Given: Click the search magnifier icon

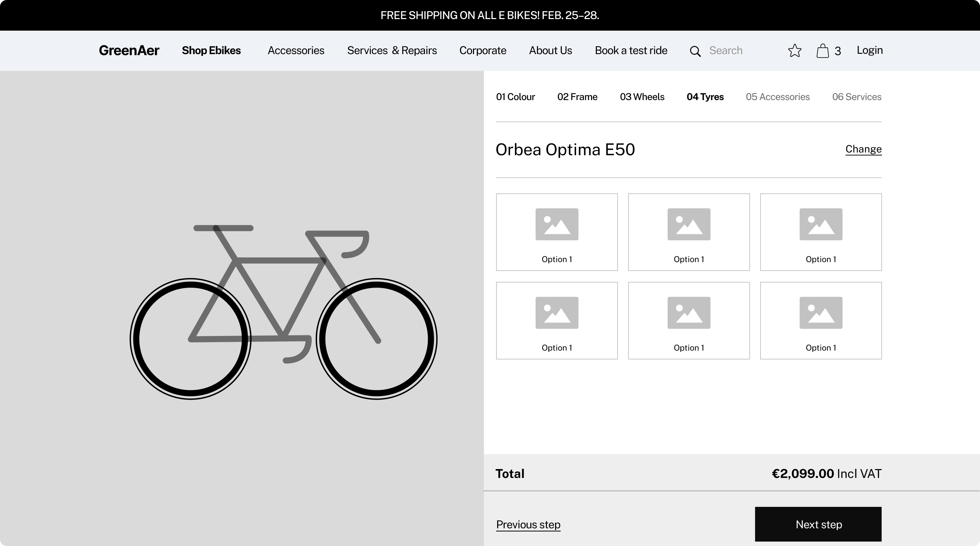Looking at the screenshot, I should 695,51.
